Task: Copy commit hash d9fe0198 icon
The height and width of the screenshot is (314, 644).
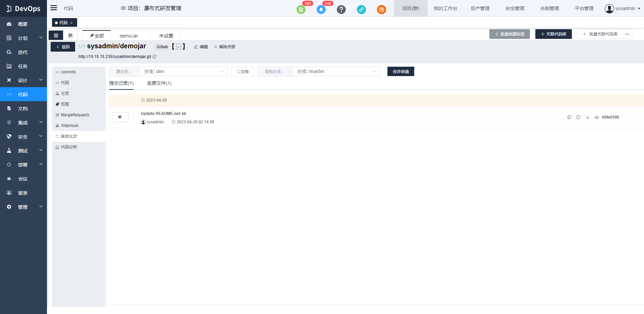Action: pos(569,117)
